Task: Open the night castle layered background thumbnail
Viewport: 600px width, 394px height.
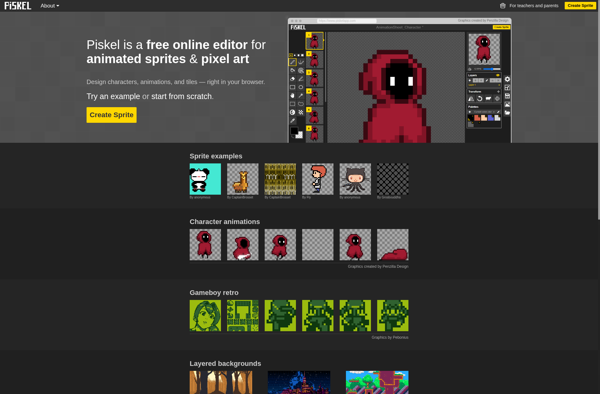Action: 299,382
